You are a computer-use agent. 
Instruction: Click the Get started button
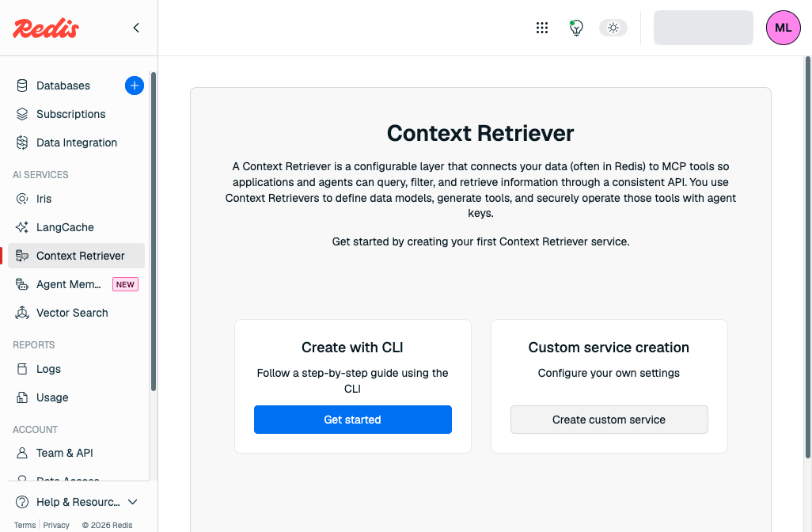point(353,420)
